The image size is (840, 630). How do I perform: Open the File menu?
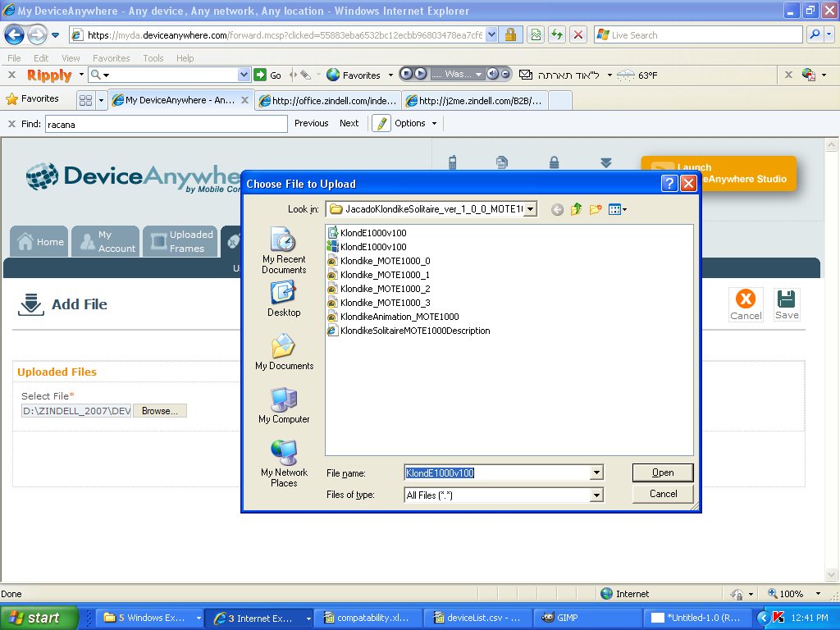pyautogui.click(x=14, y=58)
